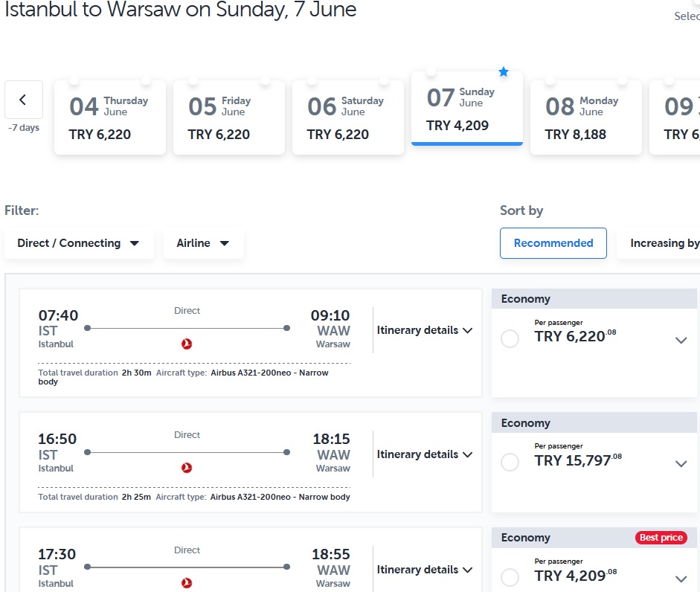Screen dimensions: 700x592
Task: Expand fare chevron for TRY 15,797 economy
Action: (681, 464)
